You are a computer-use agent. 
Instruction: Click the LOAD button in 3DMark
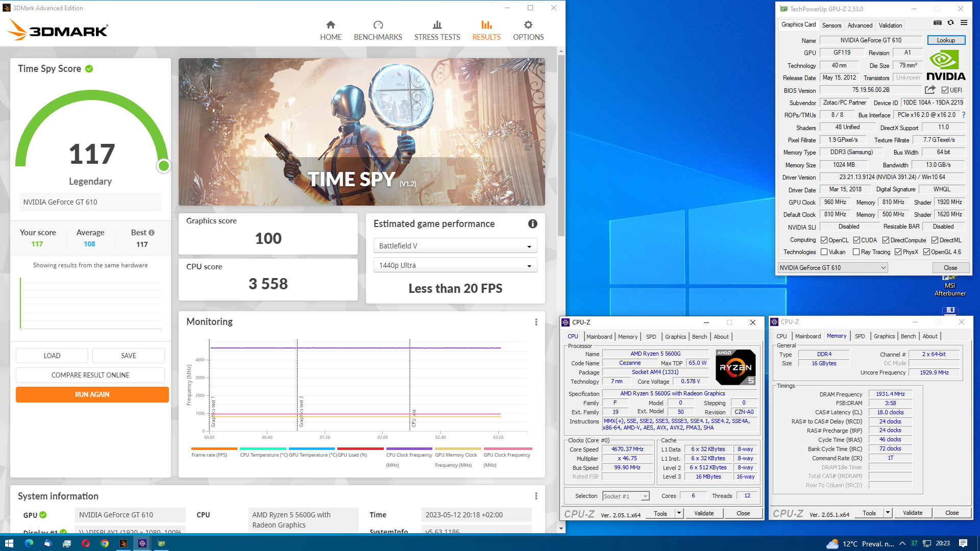click(x=52, y=356)
